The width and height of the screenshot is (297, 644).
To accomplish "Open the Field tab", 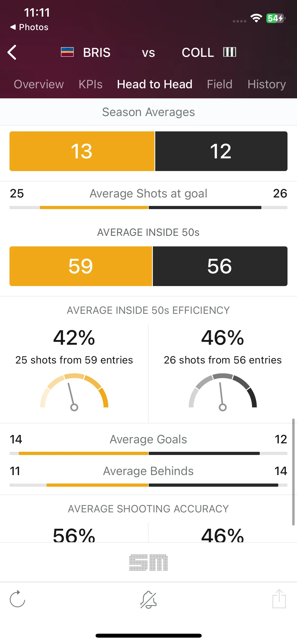I will 220,84.
